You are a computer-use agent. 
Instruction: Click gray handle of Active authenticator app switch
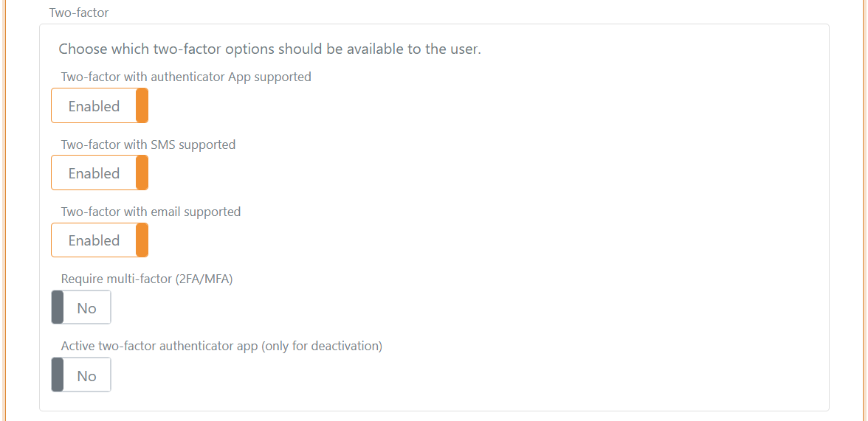pyautogui.click(x=58, y=374)
